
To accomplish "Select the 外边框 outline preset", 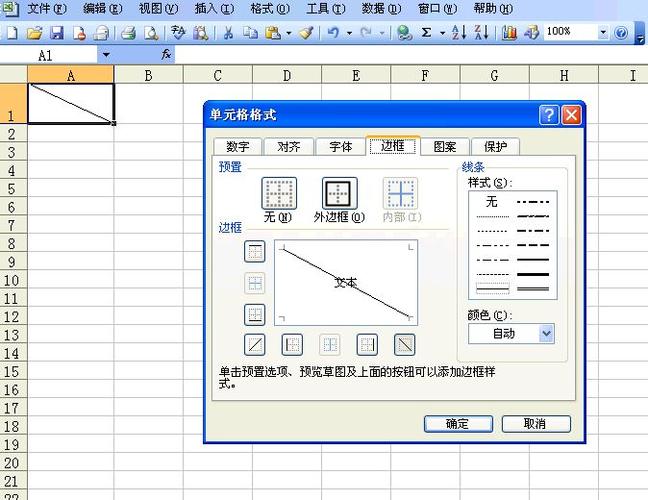I will click(x=339, y=193).
